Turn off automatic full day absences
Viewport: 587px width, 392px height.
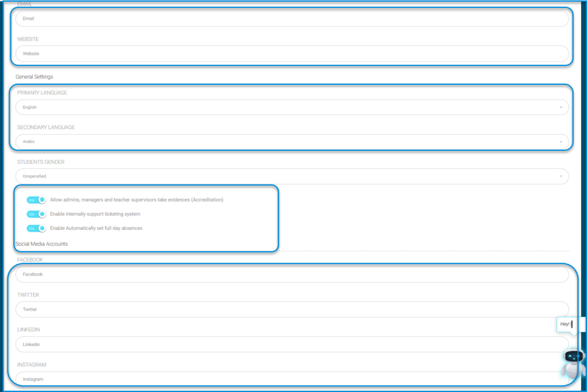tap(36, 229)
